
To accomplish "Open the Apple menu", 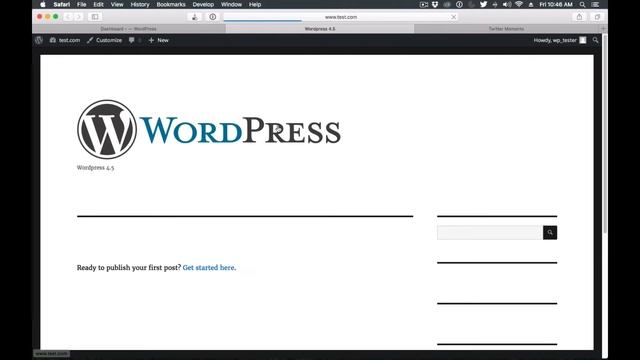I will click(x=42, y=4).
